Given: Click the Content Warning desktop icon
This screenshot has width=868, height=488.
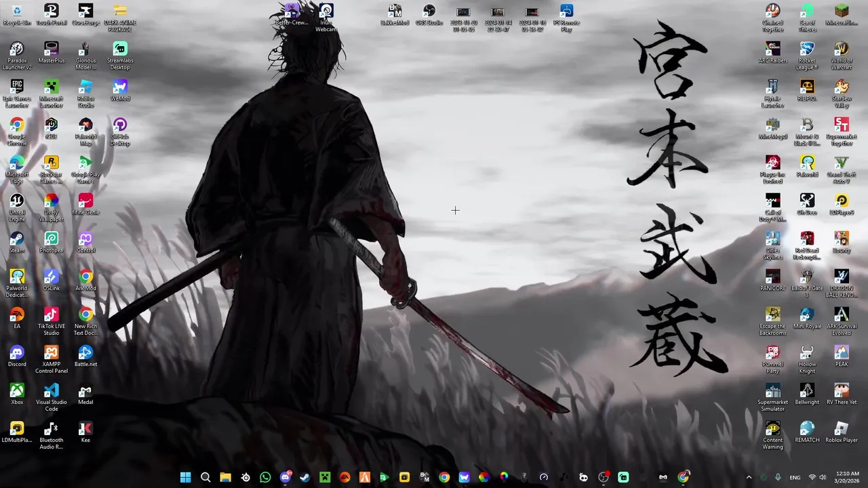Looking at the screenshot, I should pos(772,436).
